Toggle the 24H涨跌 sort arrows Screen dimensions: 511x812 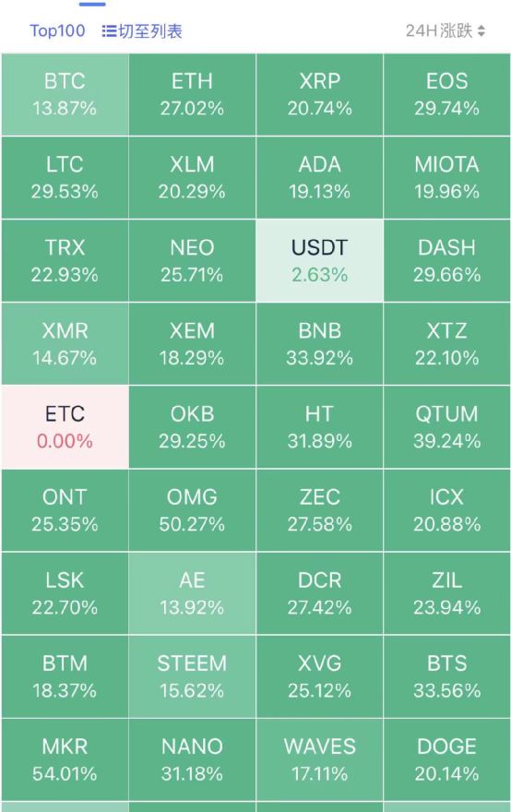481,31
